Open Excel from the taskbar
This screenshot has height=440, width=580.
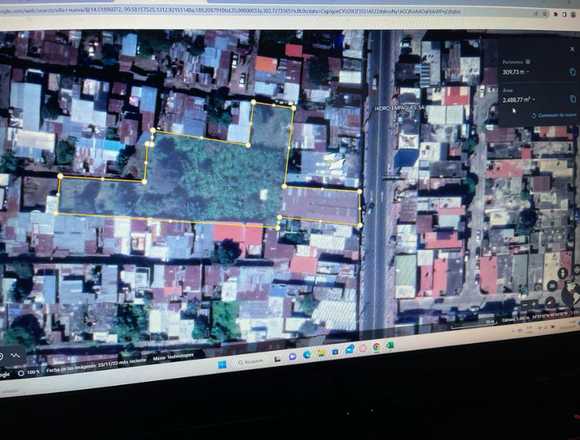point(390,345)
